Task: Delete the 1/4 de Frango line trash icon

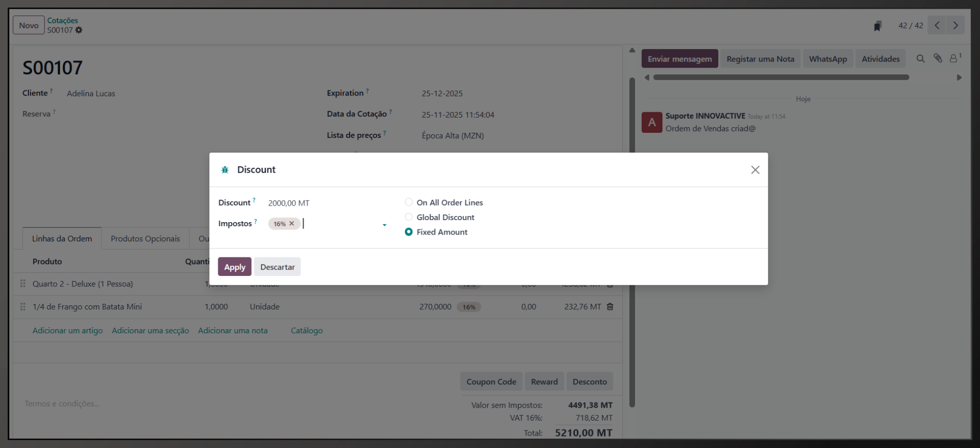Action: [610, 306]
